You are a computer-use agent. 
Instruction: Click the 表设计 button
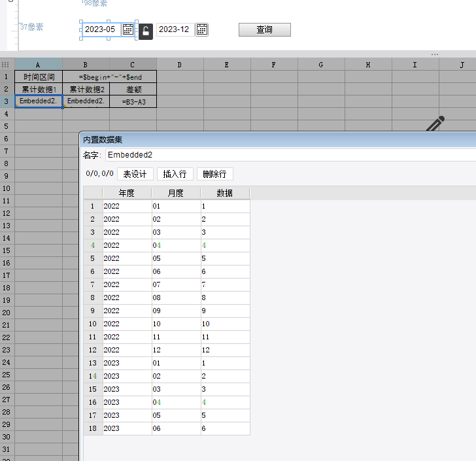click(135, 174)
